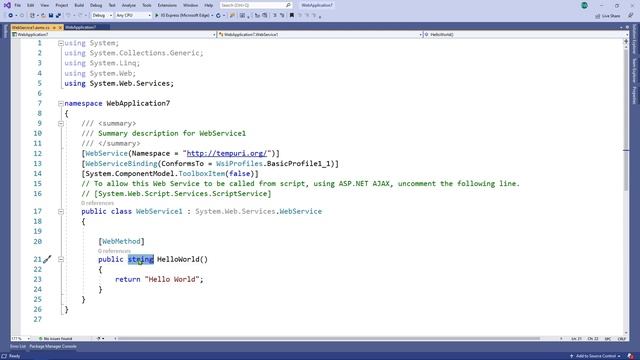The image size is (640, 360).
Task: Open the Build menu
Action: coord(79,5)
